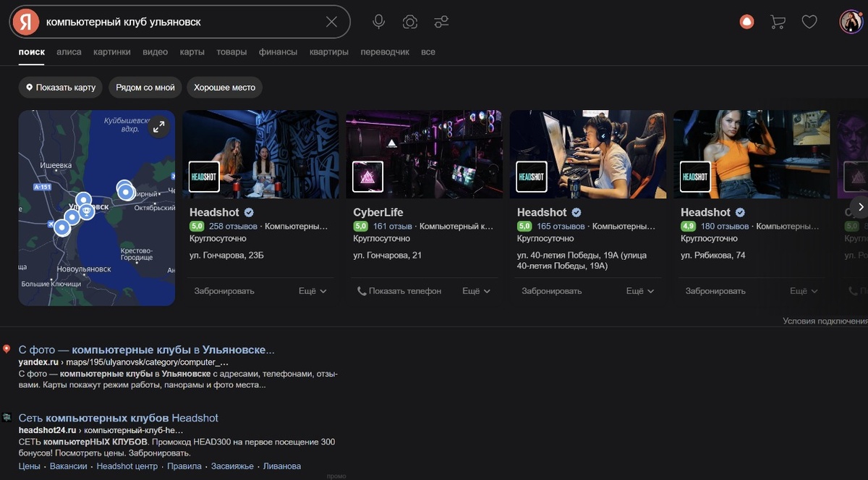Open the С фото компьютерные клубы result
The image size is (868, 480).
point(146,350)
